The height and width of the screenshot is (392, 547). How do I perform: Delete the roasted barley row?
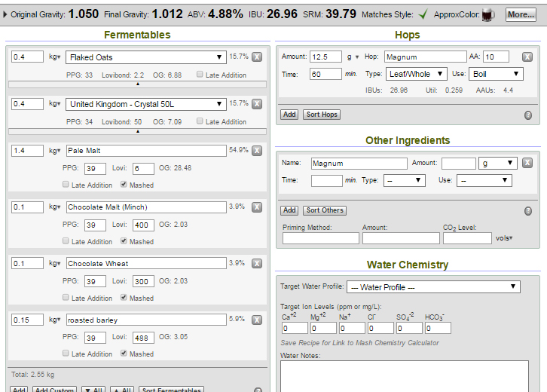tap(257, 320)
